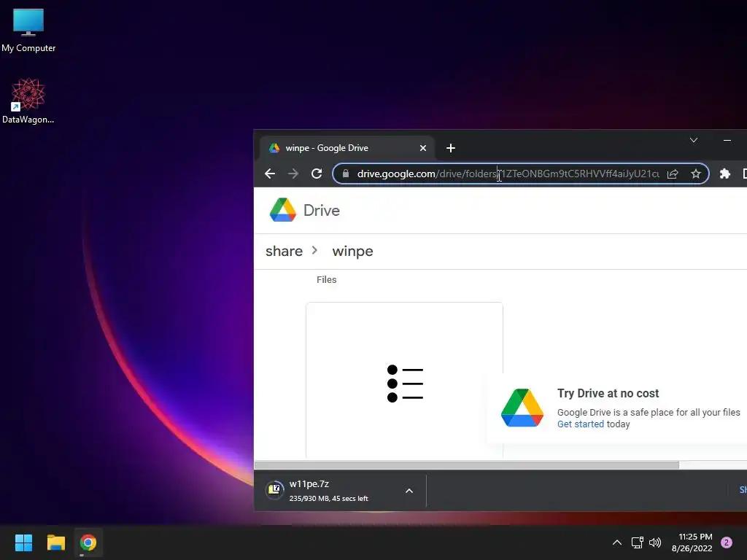Click the horizontal page scrollbar
747x560 pixels.
[x=467, y=464]
